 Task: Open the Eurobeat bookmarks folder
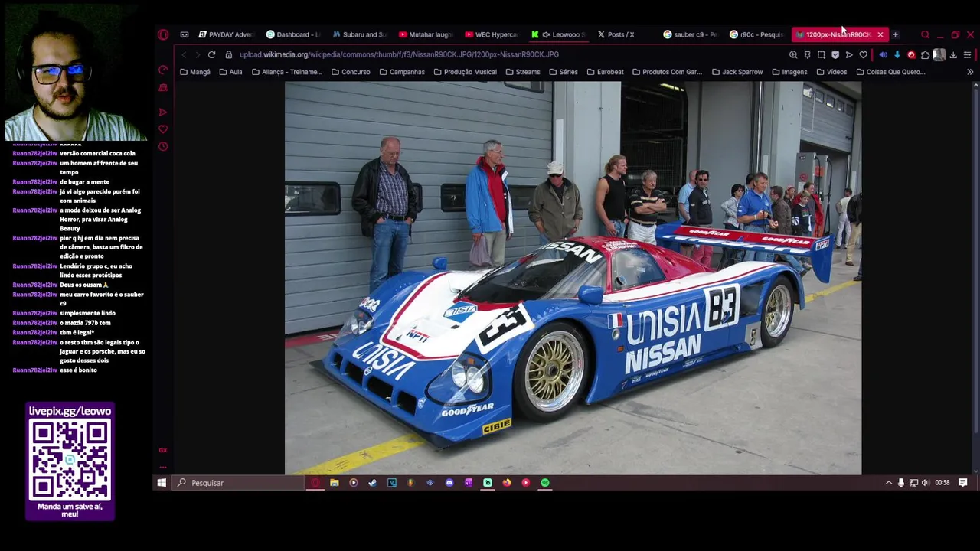point(605,72)
